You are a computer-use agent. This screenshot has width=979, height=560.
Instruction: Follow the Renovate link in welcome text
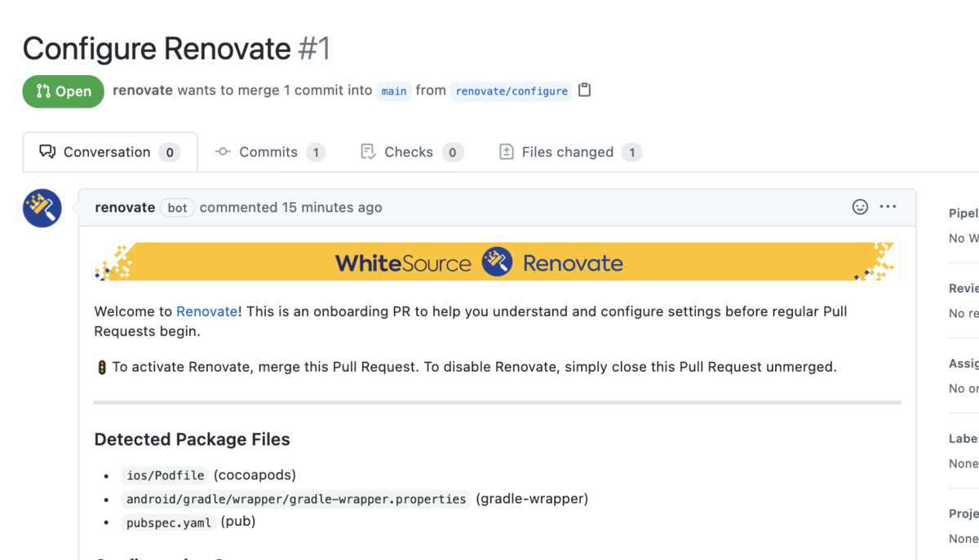[x=207, y=311]
